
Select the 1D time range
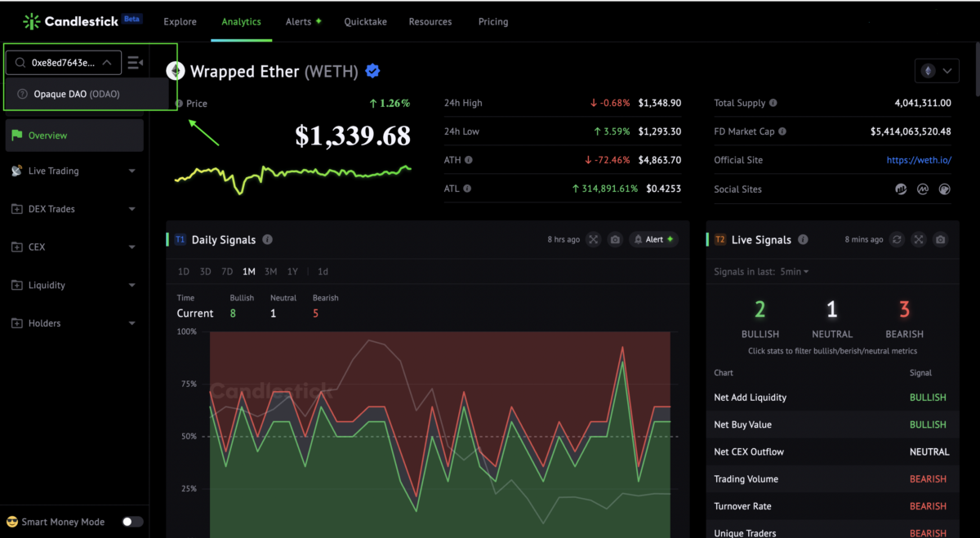click(x=184, y=272)
